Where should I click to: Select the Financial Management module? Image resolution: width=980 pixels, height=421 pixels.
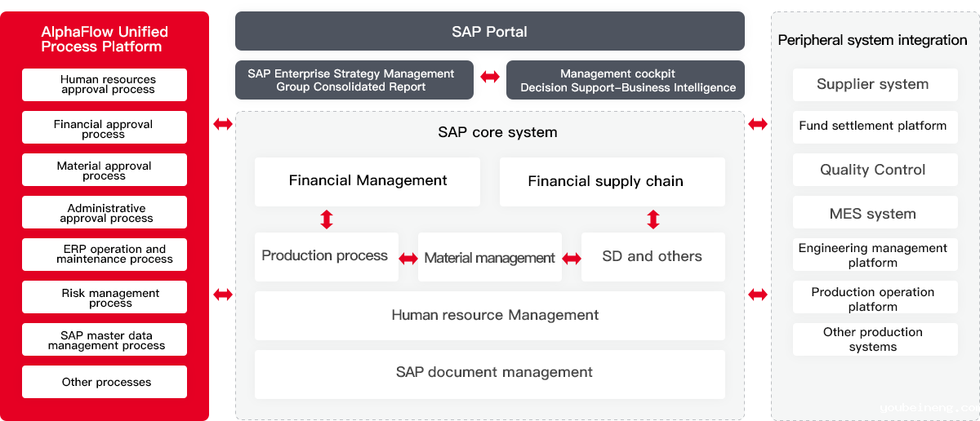[x=367, y=181]
